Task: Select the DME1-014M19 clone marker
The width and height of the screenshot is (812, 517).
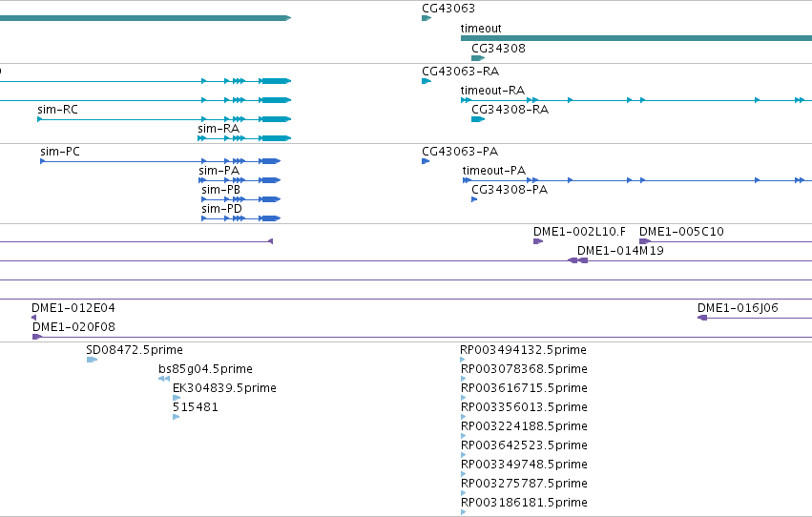Action: click(x=578, y=260)
